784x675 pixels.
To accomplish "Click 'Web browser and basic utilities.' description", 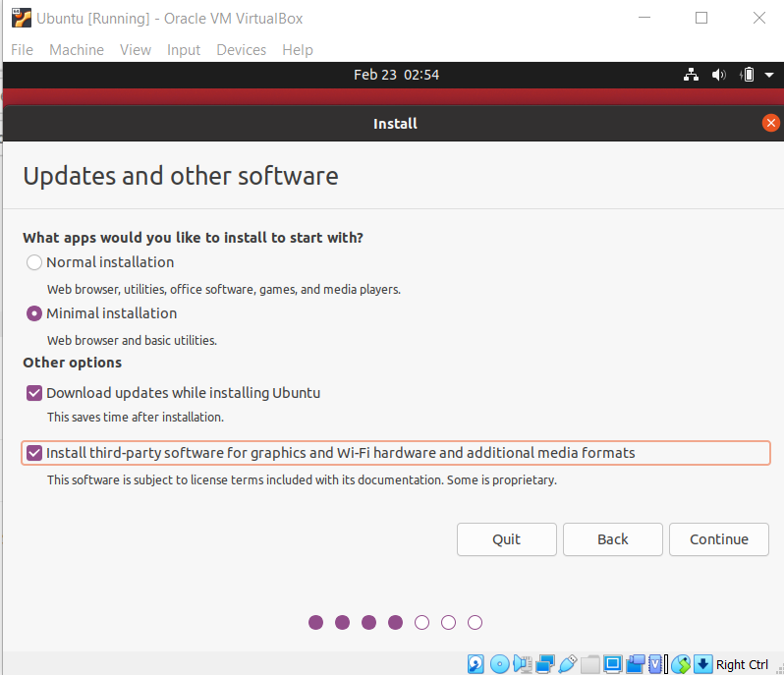I will click(x=132, y=341).
